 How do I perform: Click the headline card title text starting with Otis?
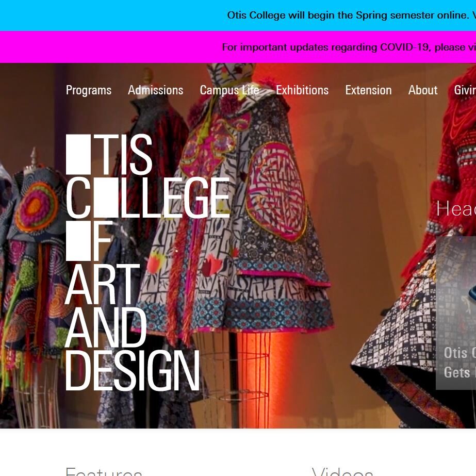[460, 363]
